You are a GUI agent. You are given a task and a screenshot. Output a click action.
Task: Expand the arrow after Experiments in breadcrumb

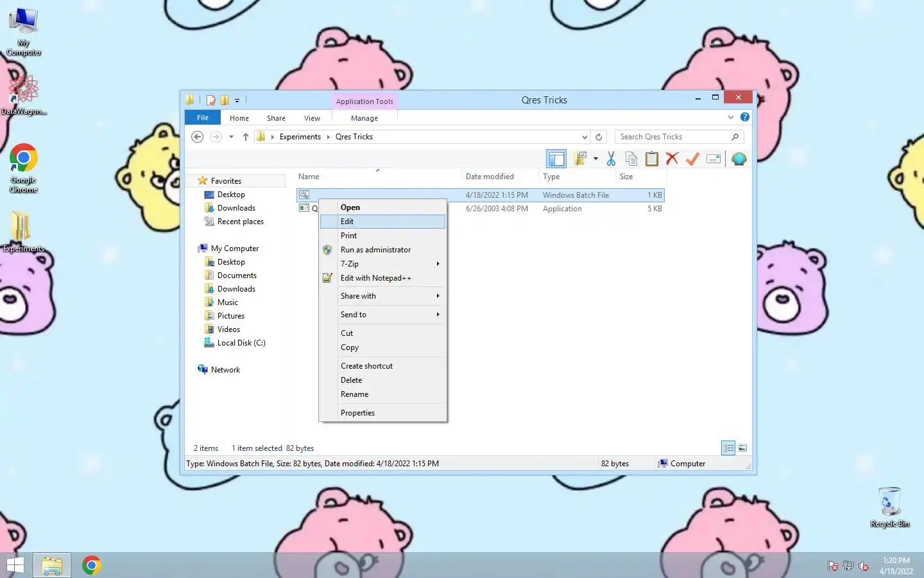coord(329,137)
